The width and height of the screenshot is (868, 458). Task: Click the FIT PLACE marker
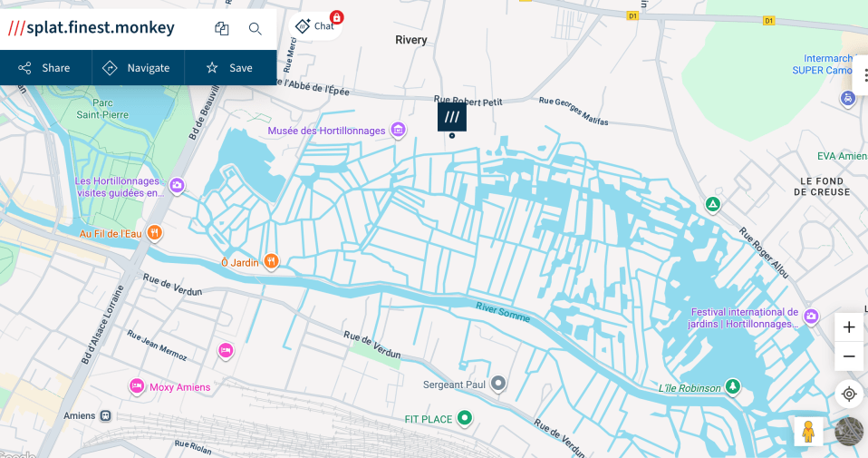465,418
